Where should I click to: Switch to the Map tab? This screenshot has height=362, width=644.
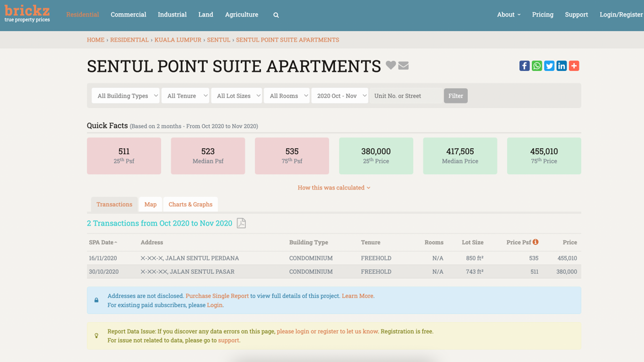tap(150, 204)
